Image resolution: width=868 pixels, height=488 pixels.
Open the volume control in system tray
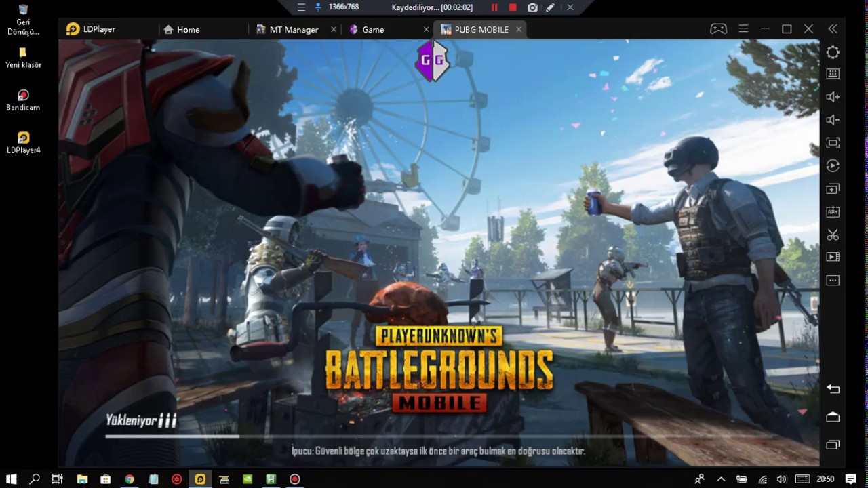781,479
